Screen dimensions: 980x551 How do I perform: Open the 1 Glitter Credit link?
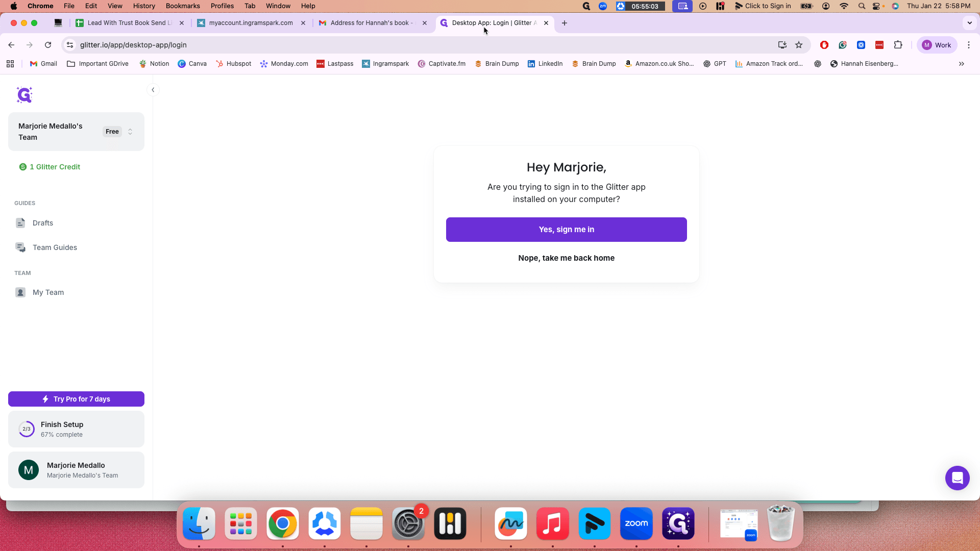[x=50, y=167]
